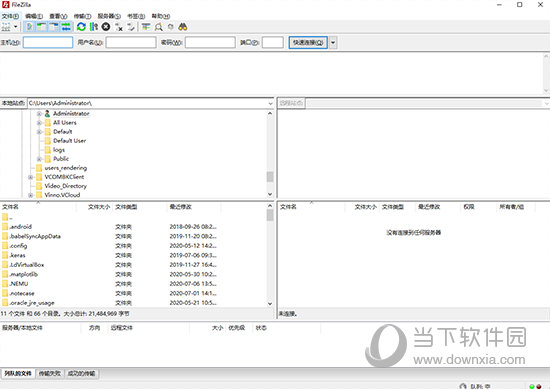Toggle processing of the transfer queue
Screen dimensions: 550x389
(x=94, y=27)
